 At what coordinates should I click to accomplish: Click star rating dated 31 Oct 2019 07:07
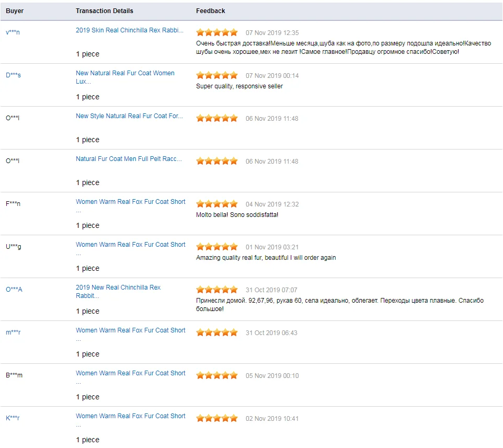pyautogui.click(x=217, y=290)
